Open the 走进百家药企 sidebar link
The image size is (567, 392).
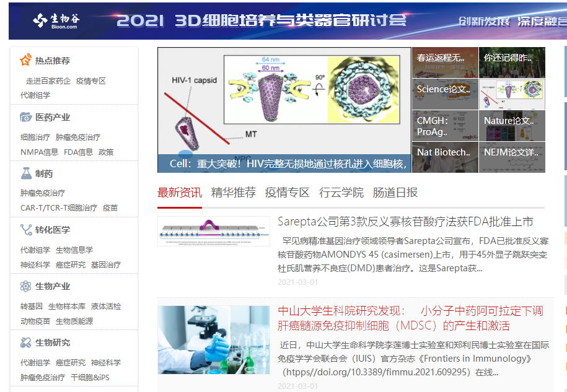coord(48,81)
